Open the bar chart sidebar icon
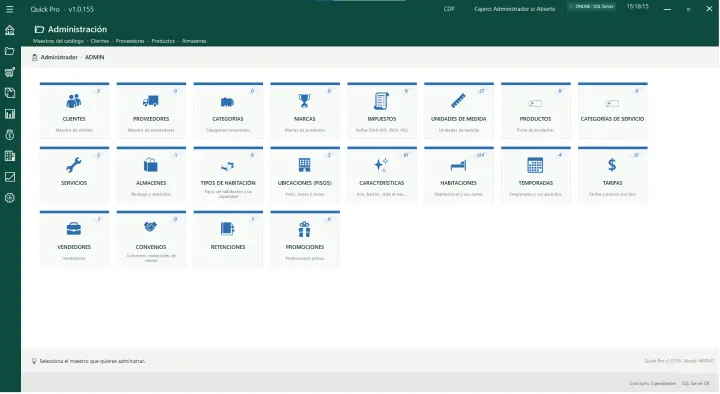The image size is (720, 394). tap(10, 114)
